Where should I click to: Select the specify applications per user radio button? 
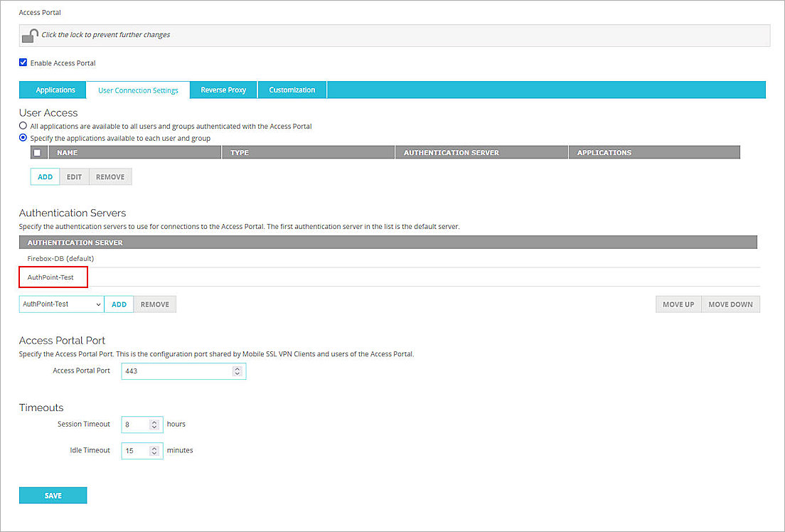(23, 138)
